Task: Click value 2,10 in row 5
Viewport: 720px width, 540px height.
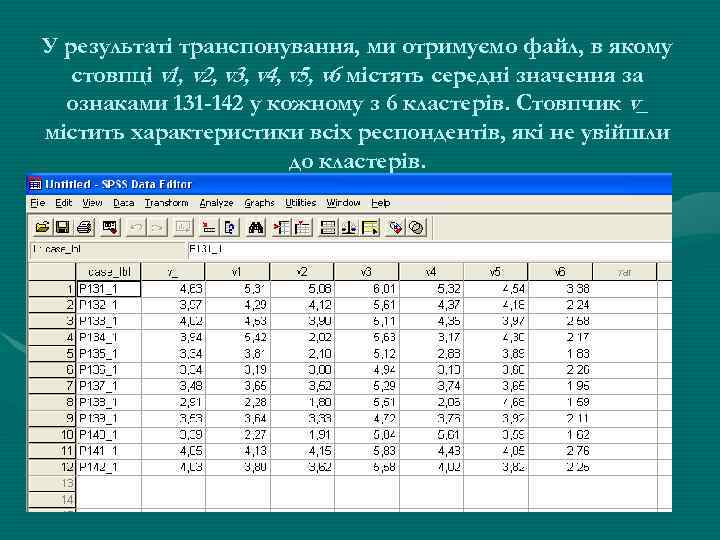Action: point(302,354)
